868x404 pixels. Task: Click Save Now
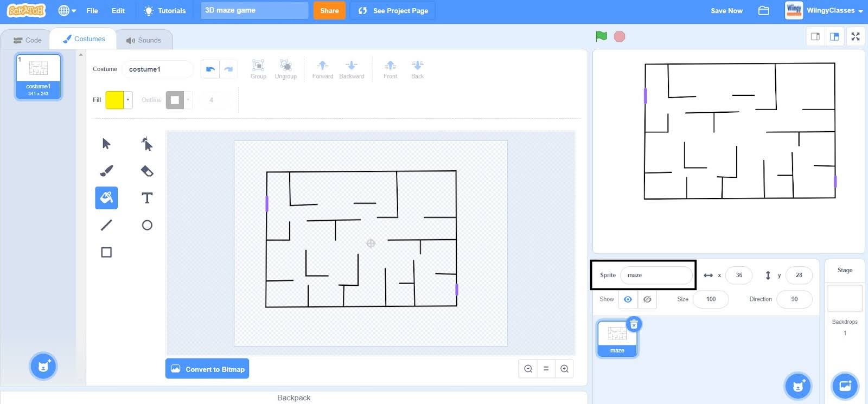726,11
